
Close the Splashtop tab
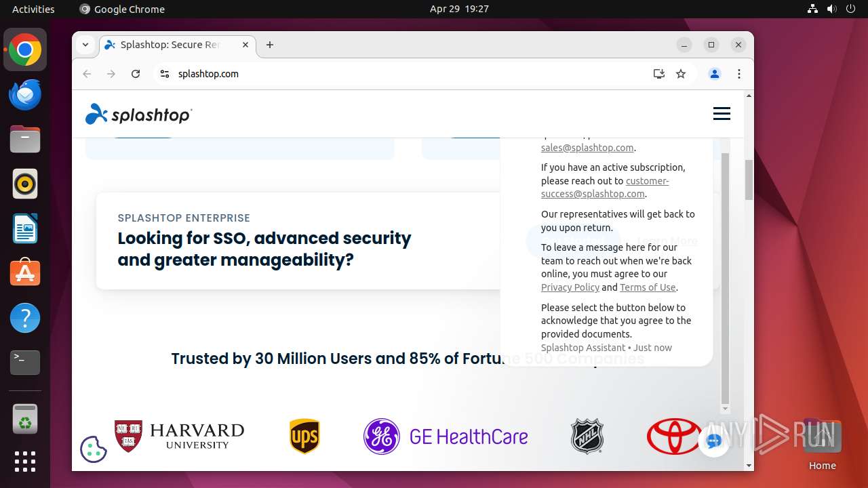click(245, 45)
